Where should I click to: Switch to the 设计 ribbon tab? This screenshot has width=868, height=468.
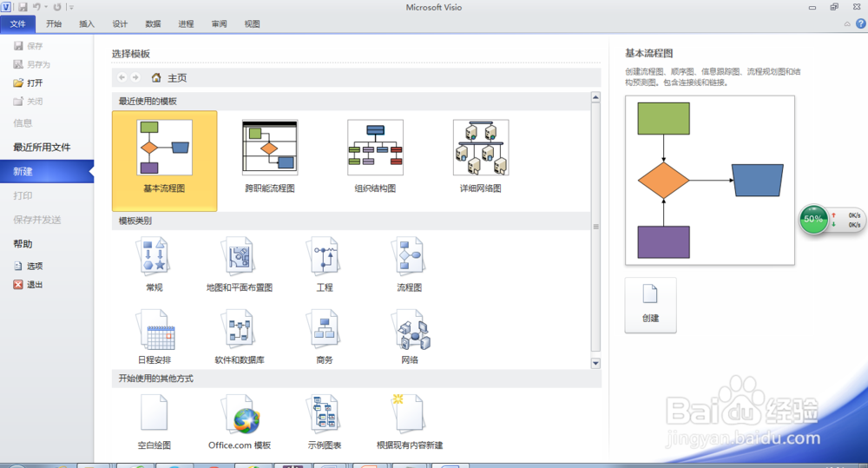coord(120,23)
